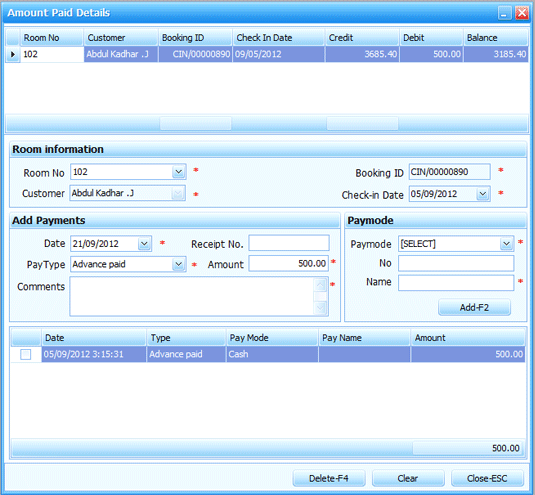The height and width of the screenshot is (495, 535).
Task: Click the Delete-F4 button
Action: (x=329, y=479)
